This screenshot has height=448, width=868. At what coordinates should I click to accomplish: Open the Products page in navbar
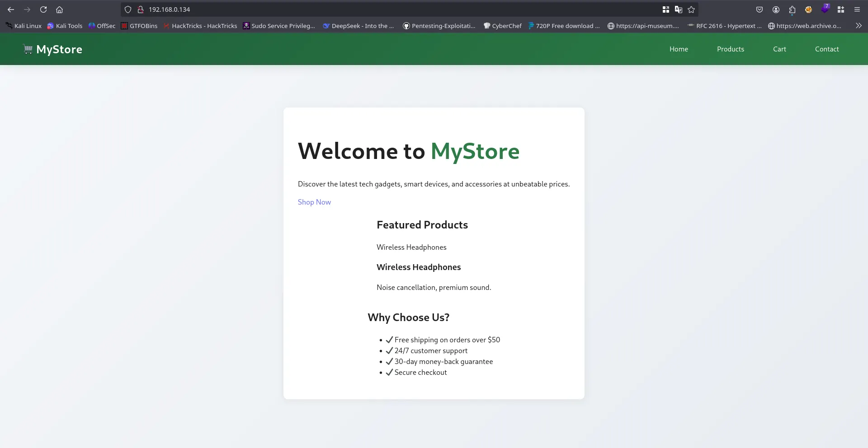pos(730,49)
